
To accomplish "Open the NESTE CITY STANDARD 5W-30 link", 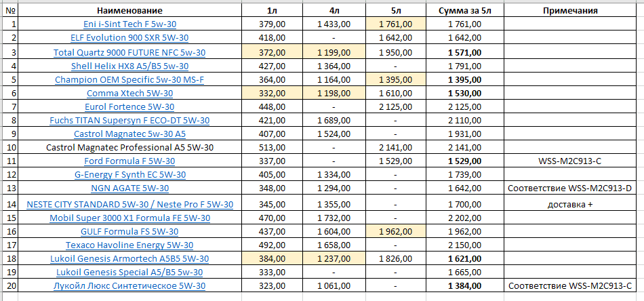I will coord(129,204).
